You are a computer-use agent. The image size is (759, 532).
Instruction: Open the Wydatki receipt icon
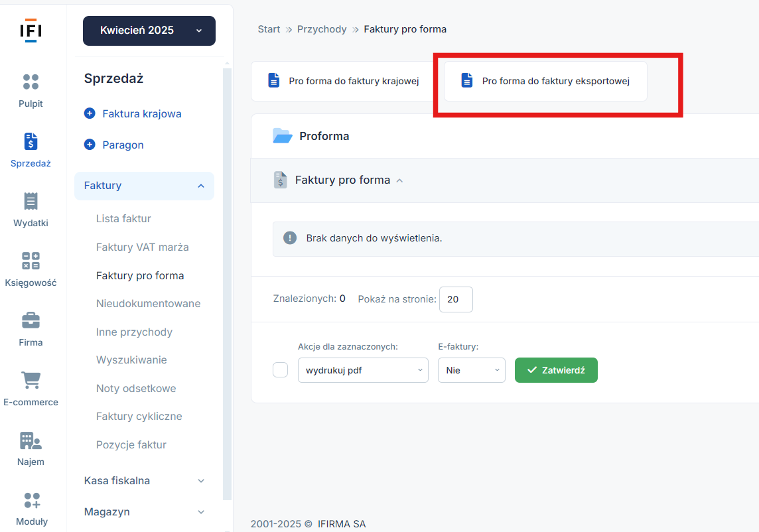click(x=31, y=202)
